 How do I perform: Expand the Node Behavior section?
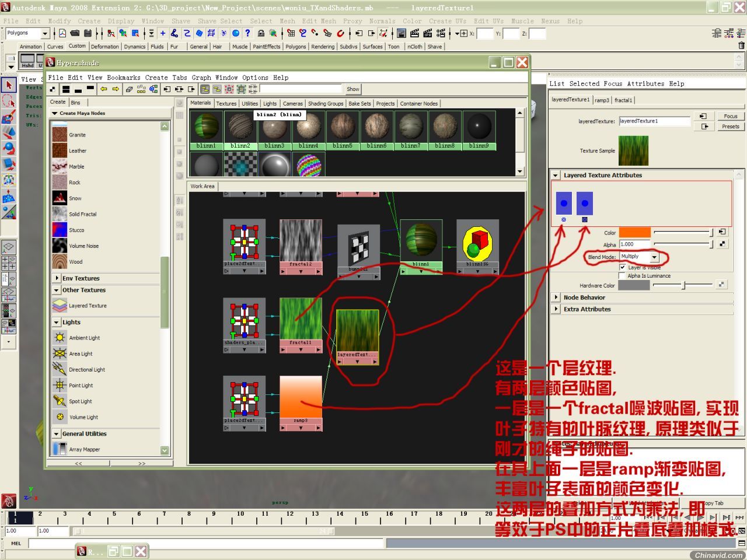556,297
